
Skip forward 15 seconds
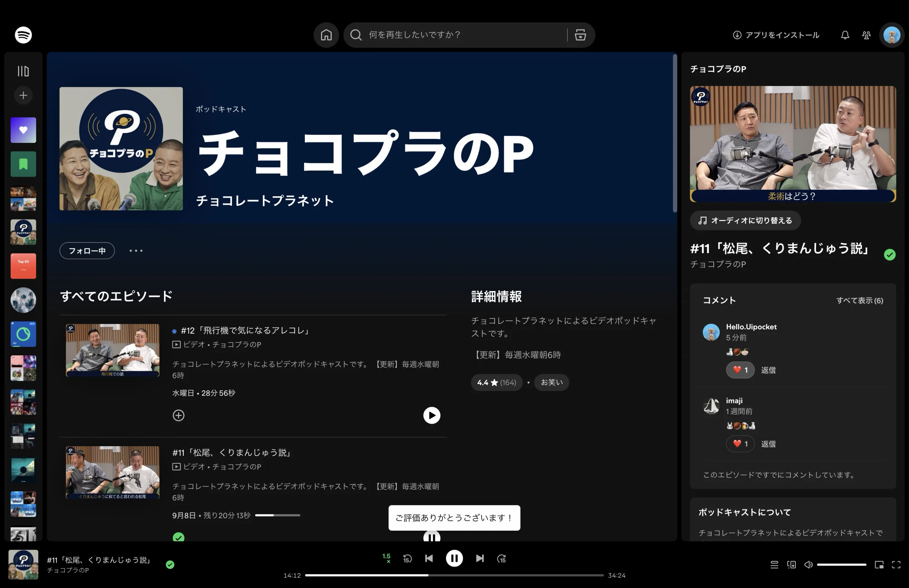click(502, 559)
